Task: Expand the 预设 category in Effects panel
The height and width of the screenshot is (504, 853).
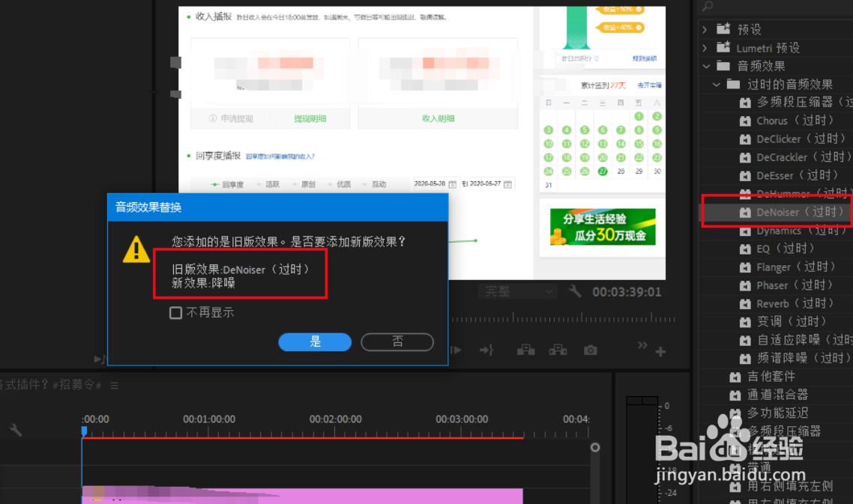Action: (x=705, y=28)
